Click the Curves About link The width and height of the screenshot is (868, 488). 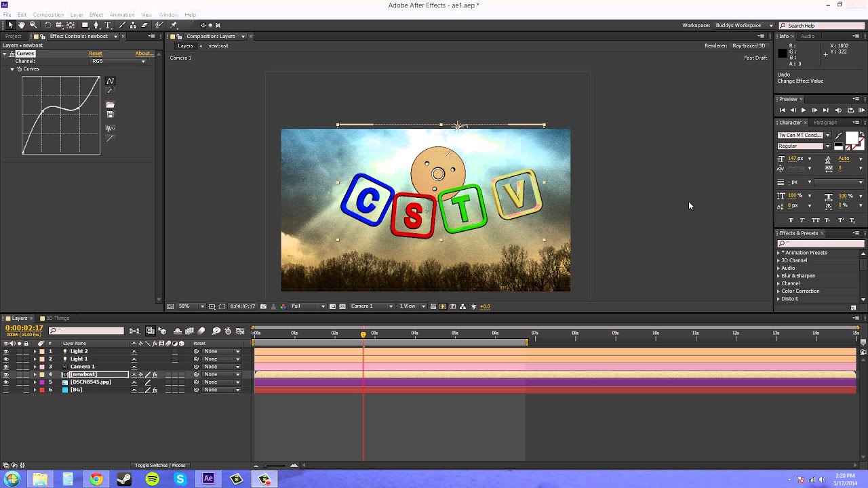click(x=144, y=54)
